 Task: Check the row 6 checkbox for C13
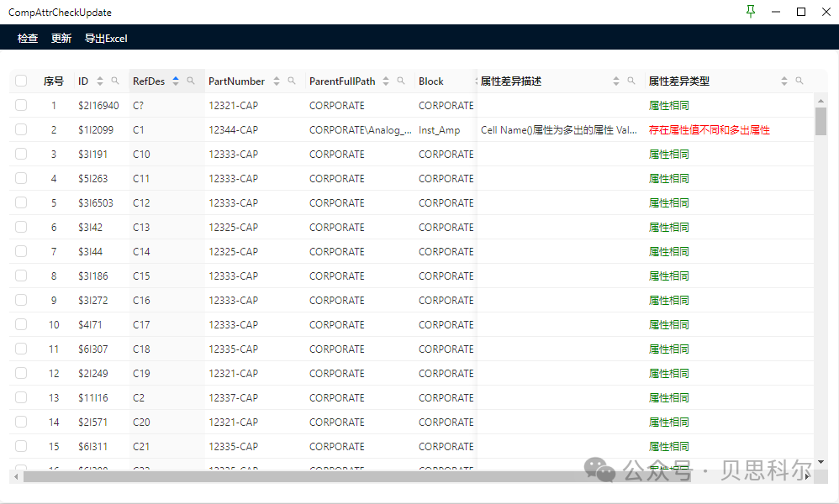point(21,227)
